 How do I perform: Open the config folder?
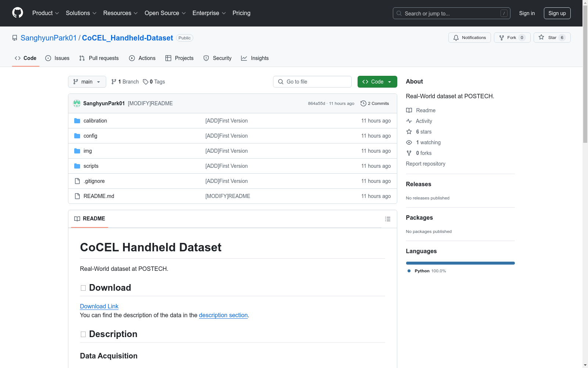pyautogui.click(x=90, y=136)
